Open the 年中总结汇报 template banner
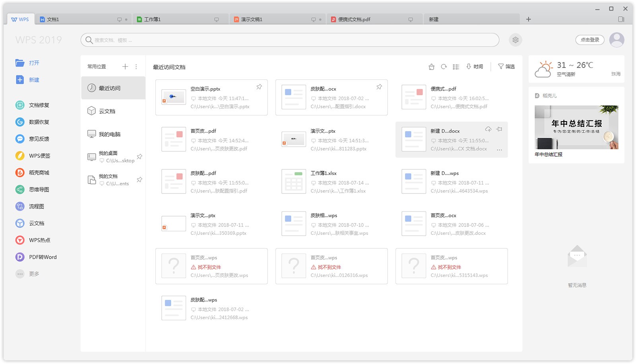Screen dimensions: 636x364 tap(576, 127)
